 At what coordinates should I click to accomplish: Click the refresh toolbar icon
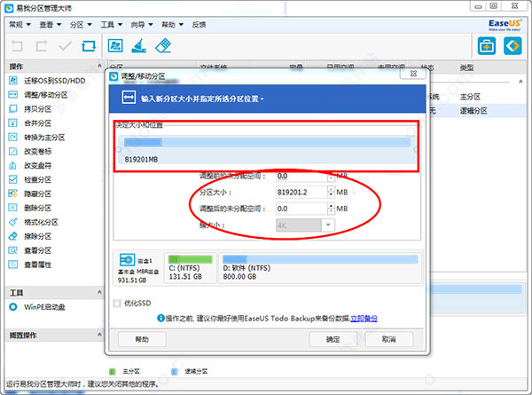(89, 45)
